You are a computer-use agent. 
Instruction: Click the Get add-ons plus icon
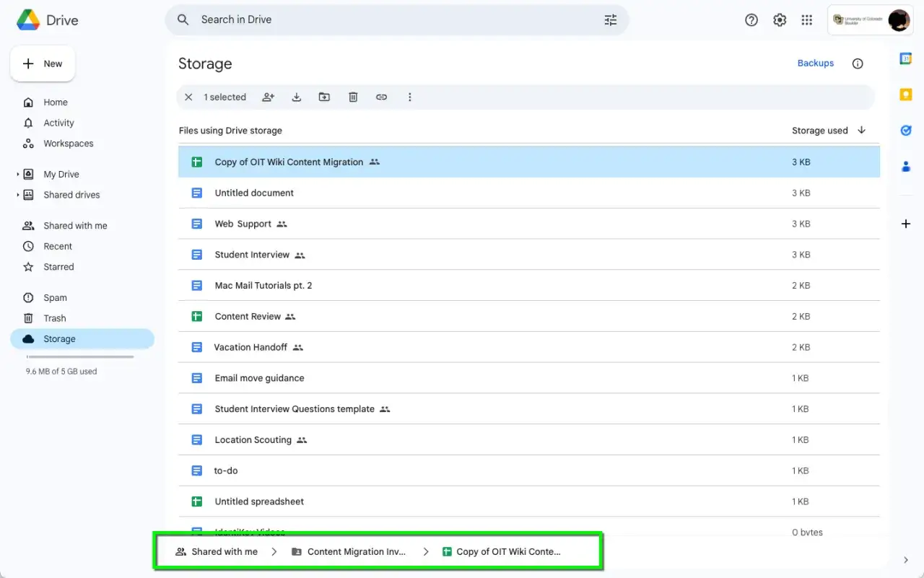pyautogui.click(x=906, y=224)
